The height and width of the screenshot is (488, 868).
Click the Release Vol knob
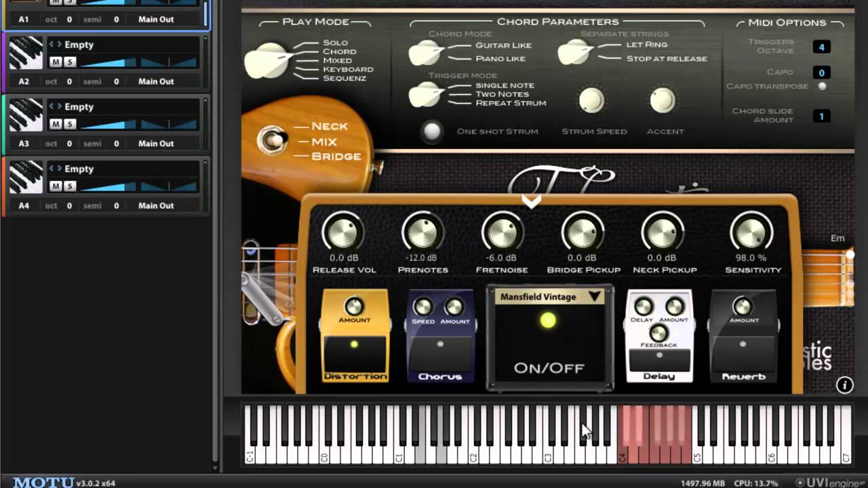click(343, 234)
